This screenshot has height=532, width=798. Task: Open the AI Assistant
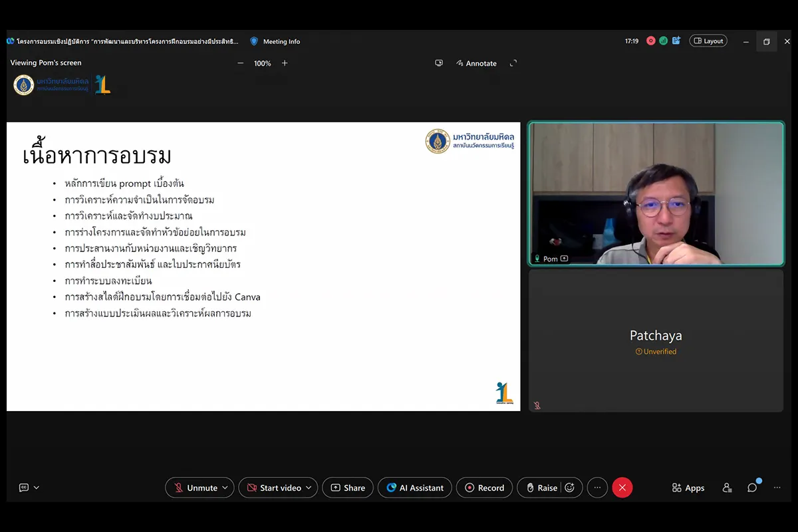point(414,487)
